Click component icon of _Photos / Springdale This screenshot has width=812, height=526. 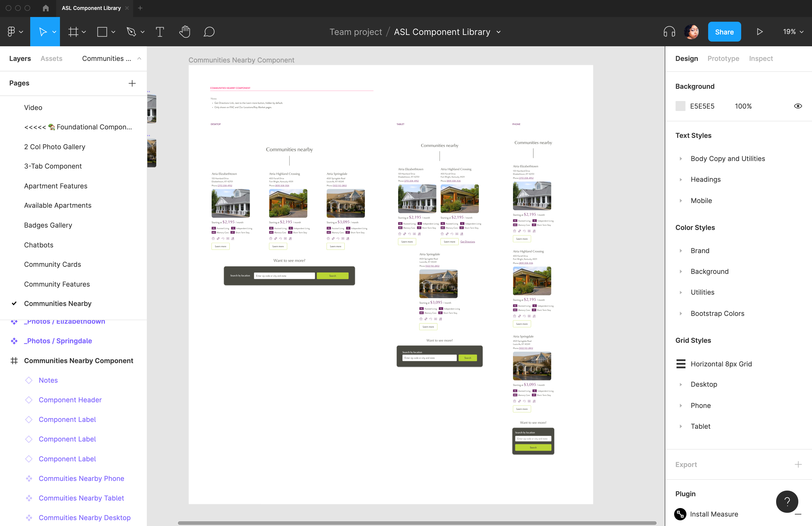14,341
